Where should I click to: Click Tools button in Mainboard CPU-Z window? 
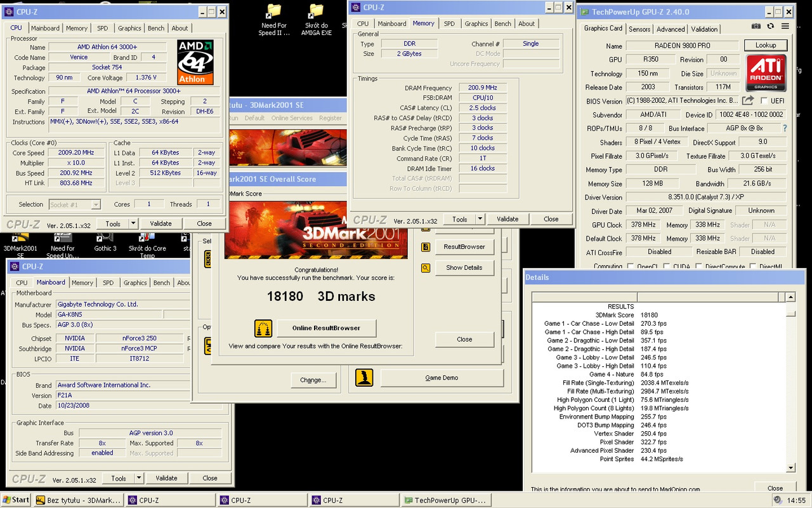point(119,478)
